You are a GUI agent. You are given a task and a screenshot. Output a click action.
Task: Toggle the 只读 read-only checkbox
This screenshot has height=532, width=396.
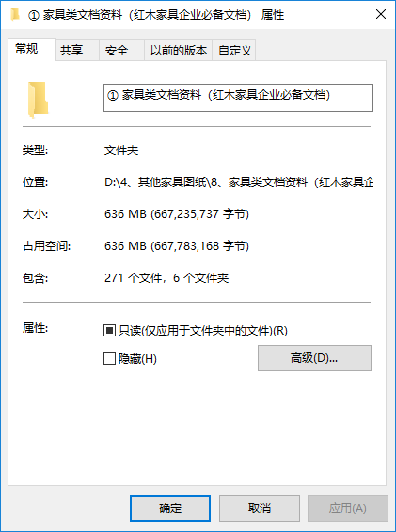pyautogui.click(x=109, y=331)
